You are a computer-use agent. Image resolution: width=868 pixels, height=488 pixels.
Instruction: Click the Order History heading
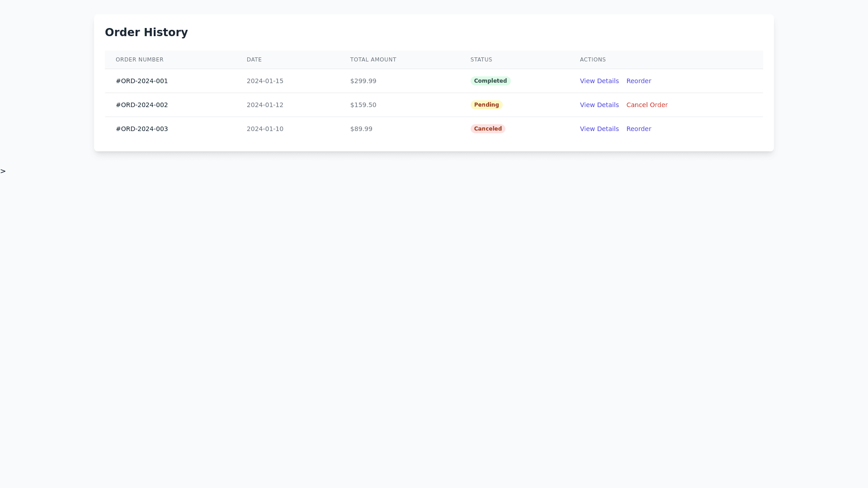(x=146, y=33)
